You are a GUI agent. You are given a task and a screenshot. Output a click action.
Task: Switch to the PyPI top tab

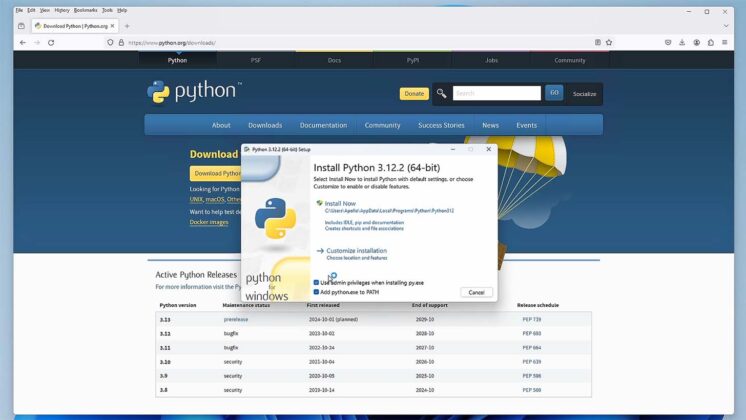[412, 60]
